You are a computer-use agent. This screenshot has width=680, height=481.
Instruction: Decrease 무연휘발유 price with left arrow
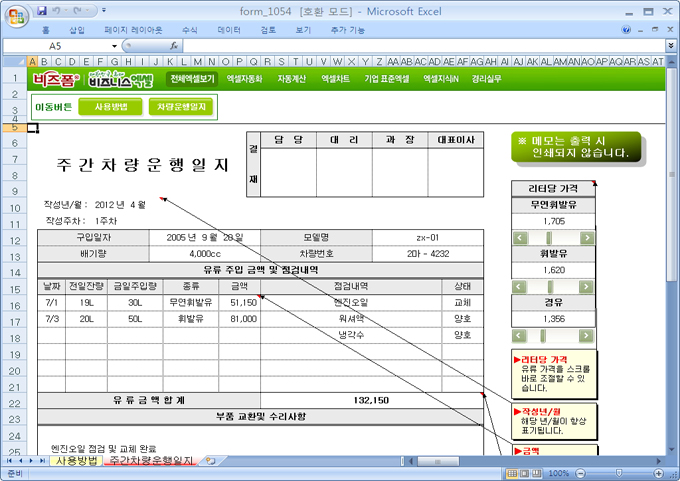pyautogui.click(x=520, y=238)
